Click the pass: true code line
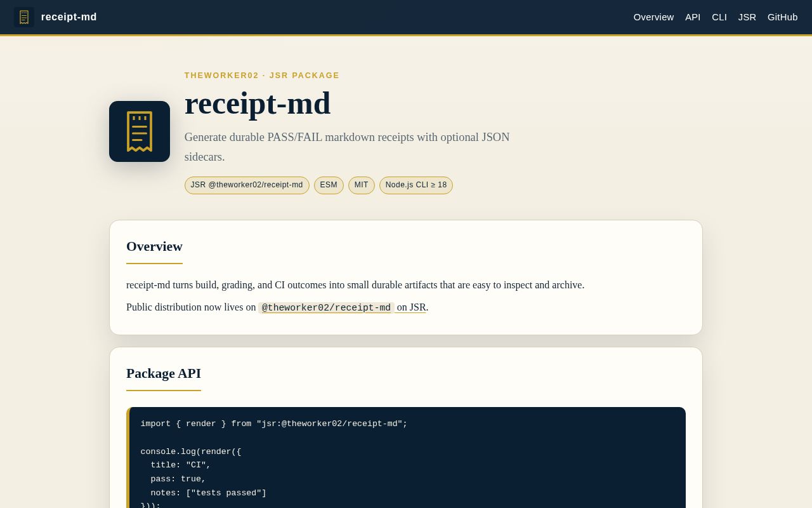 pos(178,479)
